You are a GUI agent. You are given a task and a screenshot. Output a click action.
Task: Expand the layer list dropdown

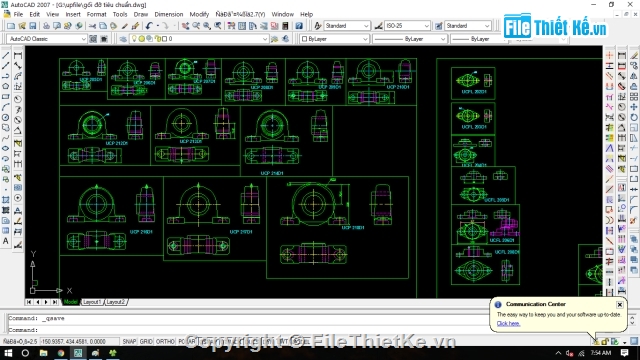click(199, 39)
